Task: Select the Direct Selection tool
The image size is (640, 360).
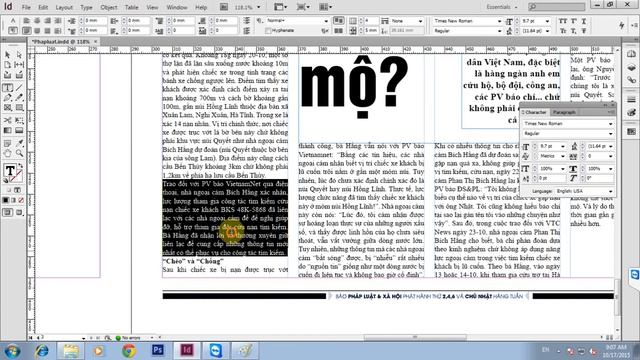Action: [19, 55]
